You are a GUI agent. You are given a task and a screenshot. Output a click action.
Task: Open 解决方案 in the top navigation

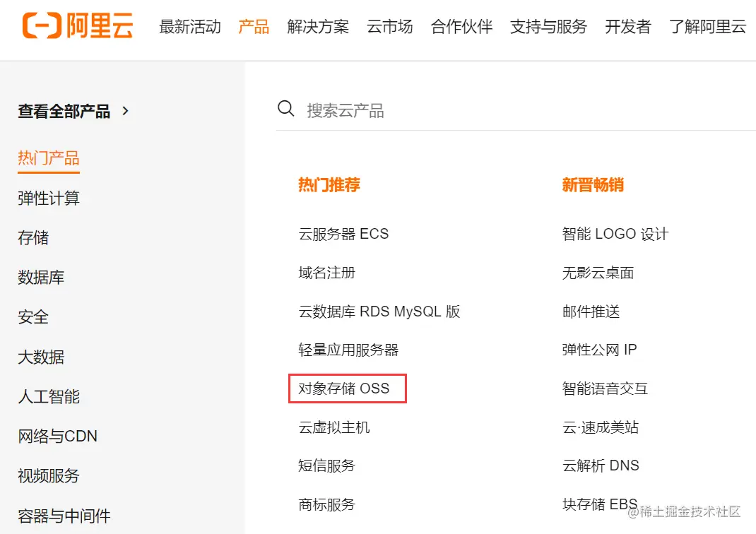click(318, 27)
